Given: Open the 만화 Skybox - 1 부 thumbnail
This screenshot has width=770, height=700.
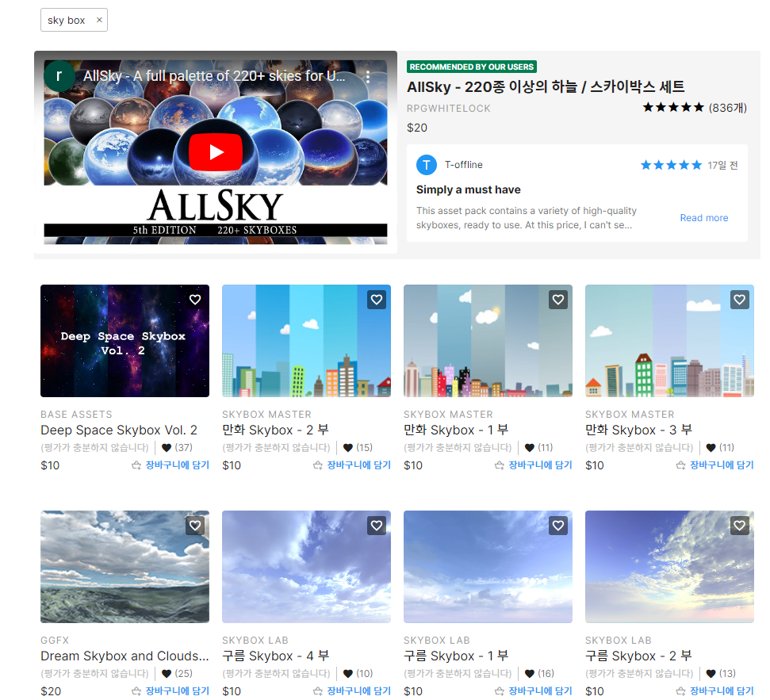Looking at the screenshot, I should [x=488, y=341].
